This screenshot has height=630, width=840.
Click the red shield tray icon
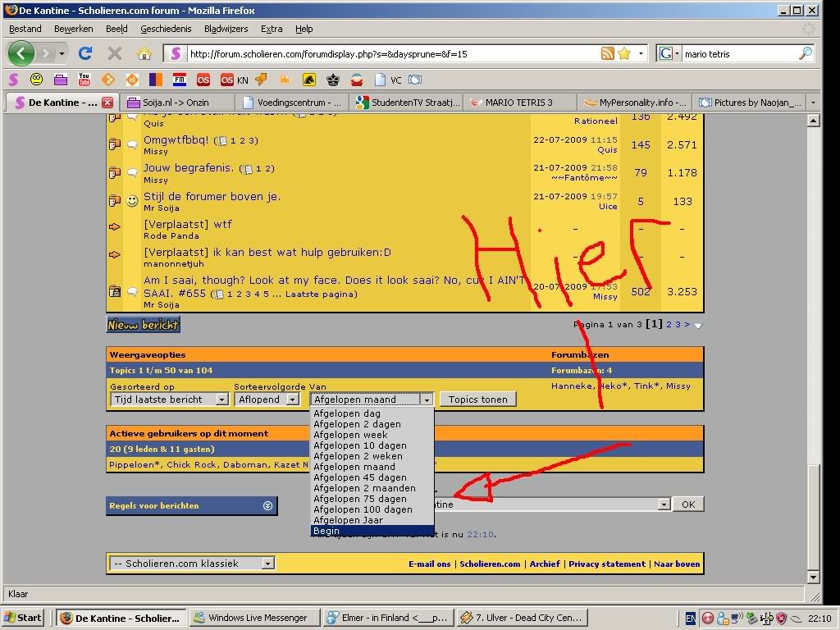[x=781, y=619]
